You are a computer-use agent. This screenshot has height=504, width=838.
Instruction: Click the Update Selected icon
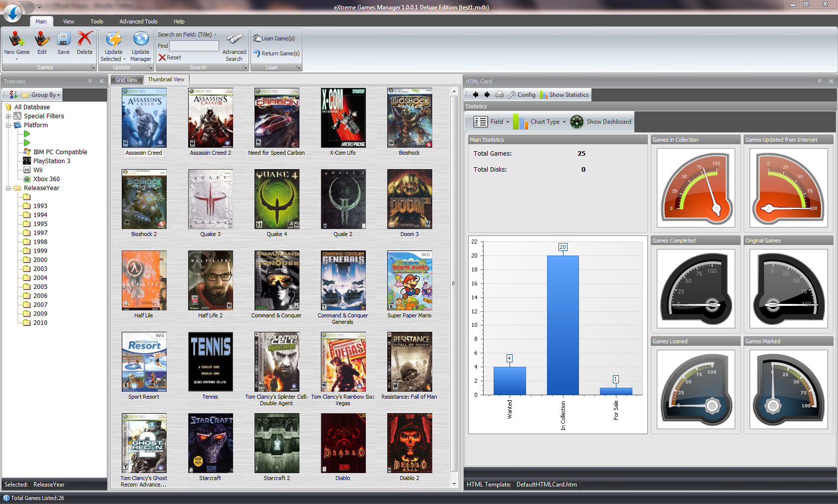coord(113,38)
